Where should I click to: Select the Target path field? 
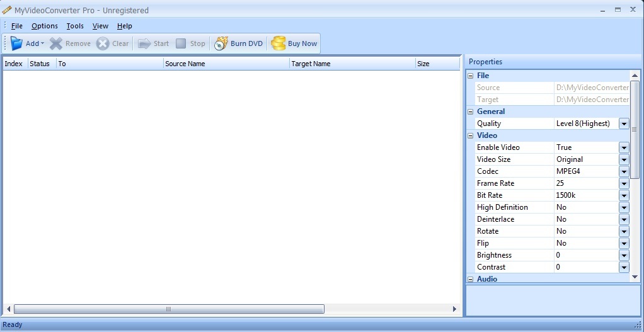592,100
